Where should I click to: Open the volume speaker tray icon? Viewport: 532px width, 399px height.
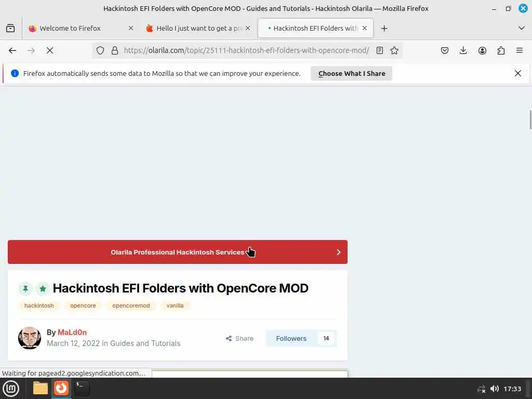click(x=495, y=389)
